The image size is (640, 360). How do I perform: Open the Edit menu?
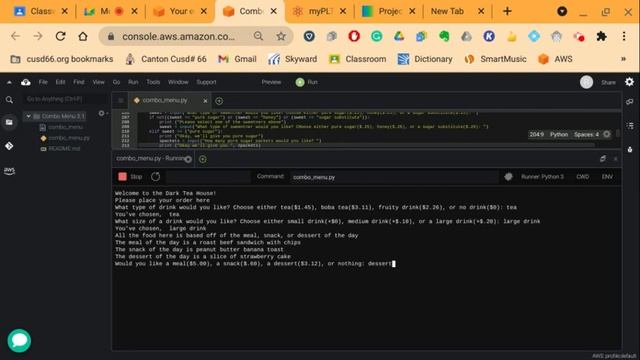coord(60,82)
